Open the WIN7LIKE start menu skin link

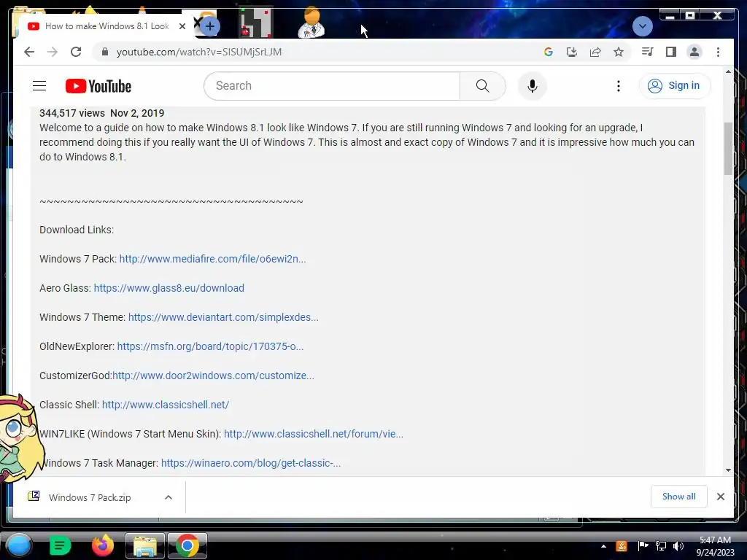point(314,434)
